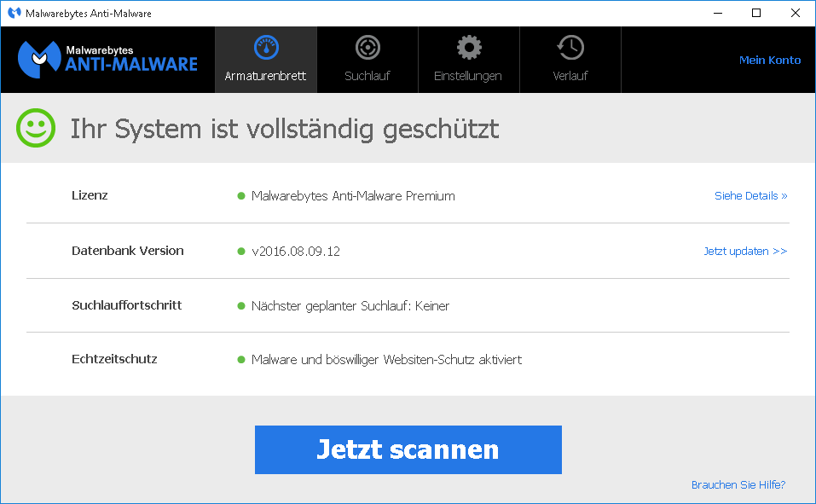Click the green dot beside v2016.08.09.12

(241, 251)
